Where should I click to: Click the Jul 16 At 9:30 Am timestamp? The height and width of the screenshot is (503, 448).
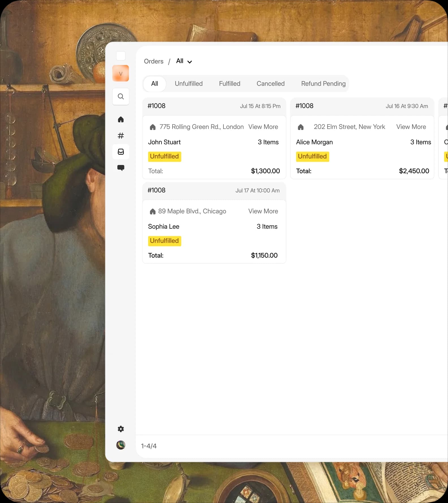point(407,106)
